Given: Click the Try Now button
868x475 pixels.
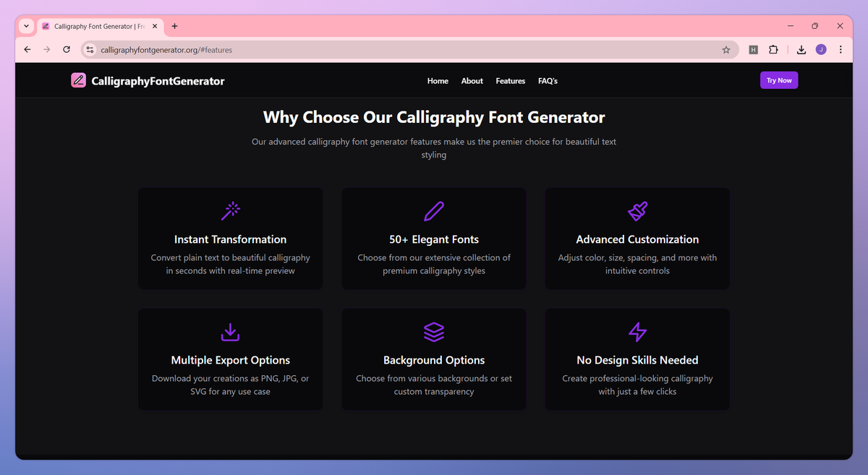Looking at the screenshot, I should coord(779,80).
